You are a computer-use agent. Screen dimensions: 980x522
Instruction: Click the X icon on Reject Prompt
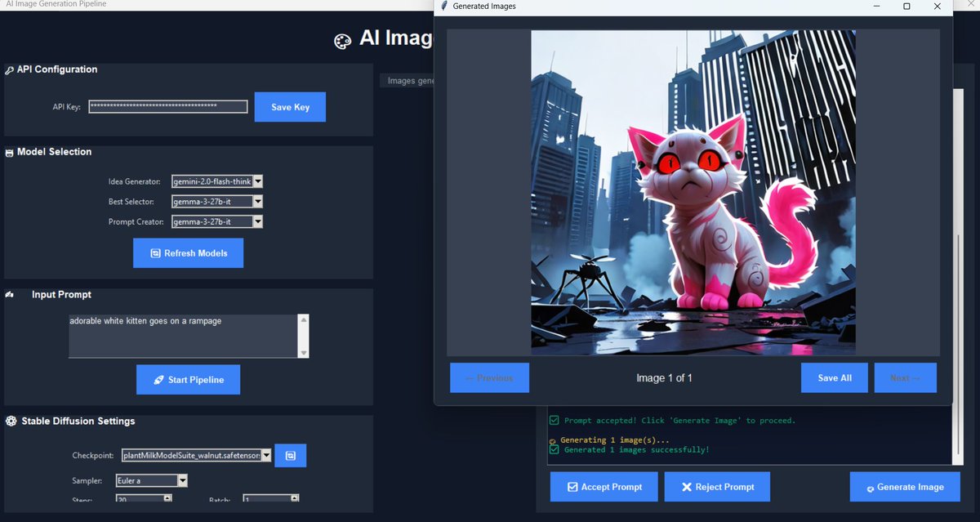[687, 487]
